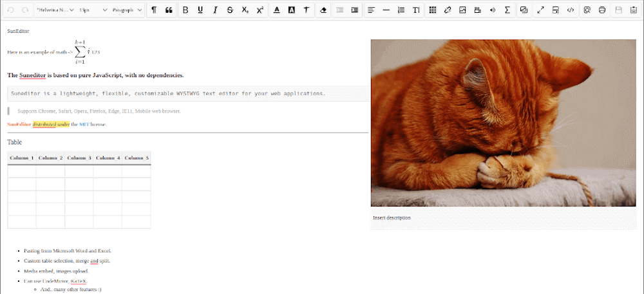The image size is (644, 294).
Task: Click the Column 5 table header
Action: click(137, 158)
